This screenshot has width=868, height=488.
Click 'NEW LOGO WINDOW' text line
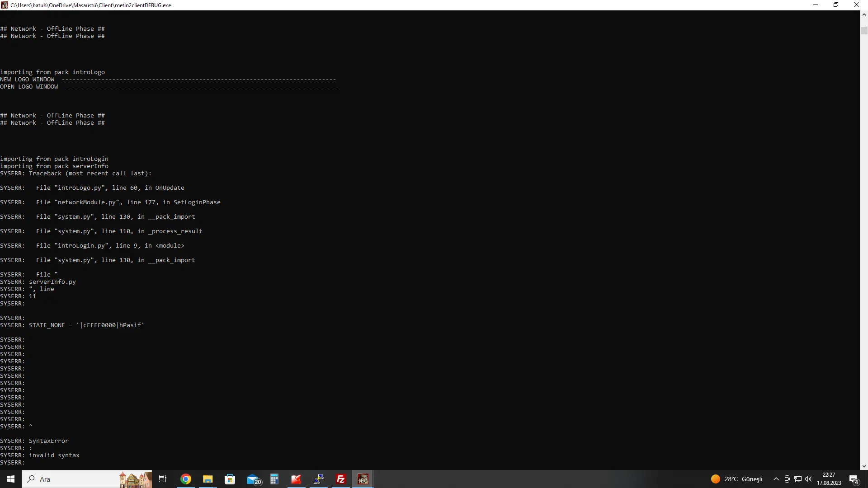(x=168, y=80)
